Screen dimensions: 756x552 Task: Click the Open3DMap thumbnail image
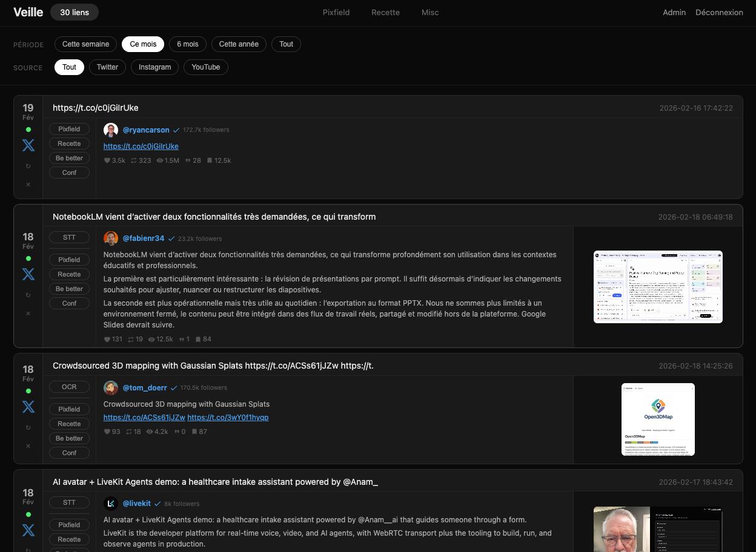[658, 419]
